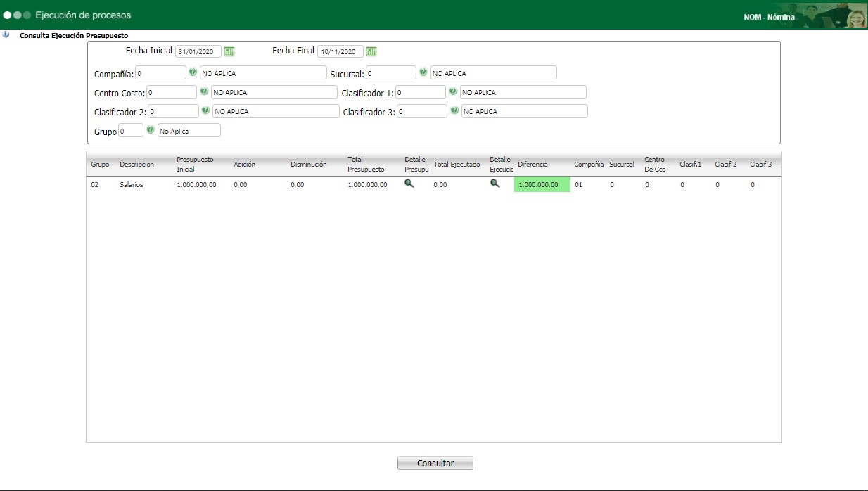The width and height of the screenshot is (868, 491).
Task: Collapse the Consulta Ejecución Presupuesto arrow
Action: pyautogui.click(x=6, y=34)
